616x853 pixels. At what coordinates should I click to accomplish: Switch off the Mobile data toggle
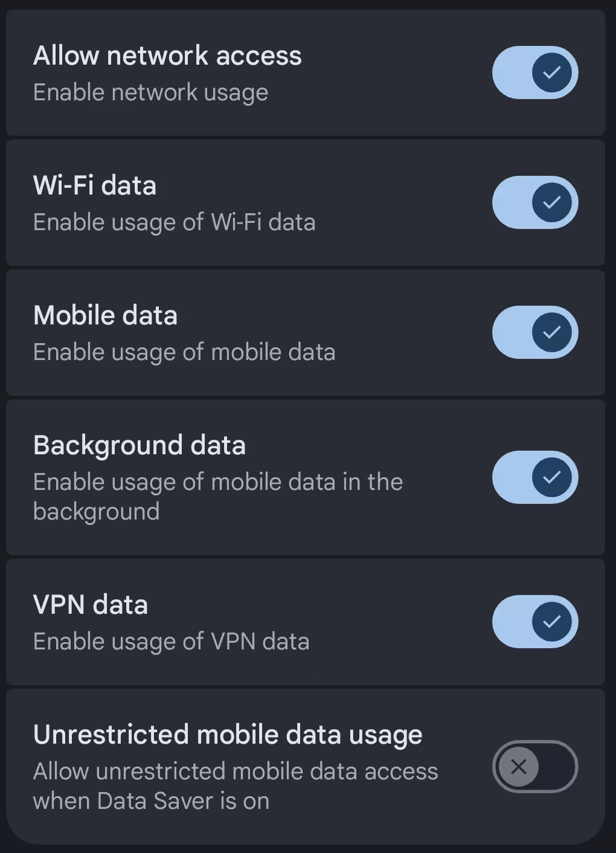click(x=535, y=332)
